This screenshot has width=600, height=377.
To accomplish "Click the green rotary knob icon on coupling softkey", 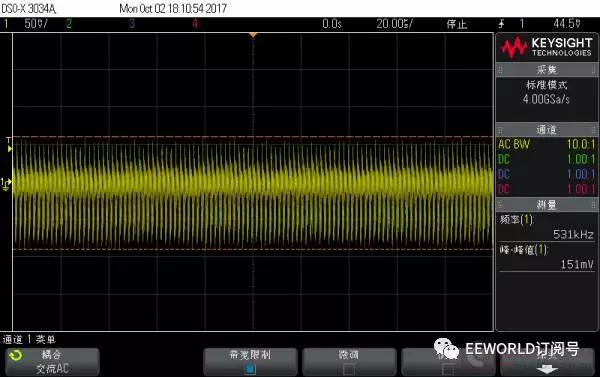I will point(16,356).
